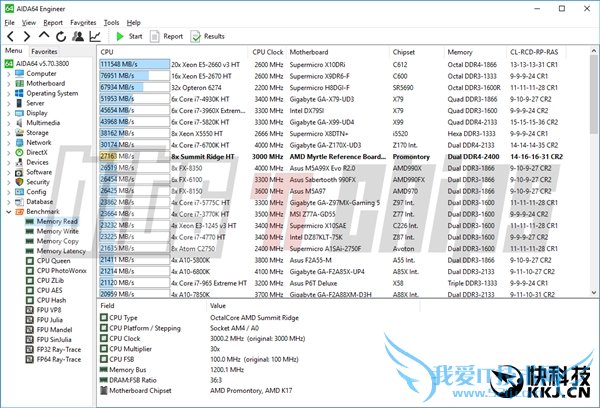Expand the Server tree node
The height and width of the screenshot is (408, 600).
(8, 103)
